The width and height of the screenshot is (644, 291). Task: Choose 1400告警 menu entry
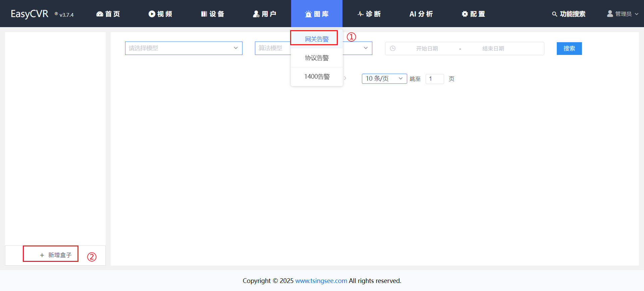pyautogui.click(x=317, y=77)
